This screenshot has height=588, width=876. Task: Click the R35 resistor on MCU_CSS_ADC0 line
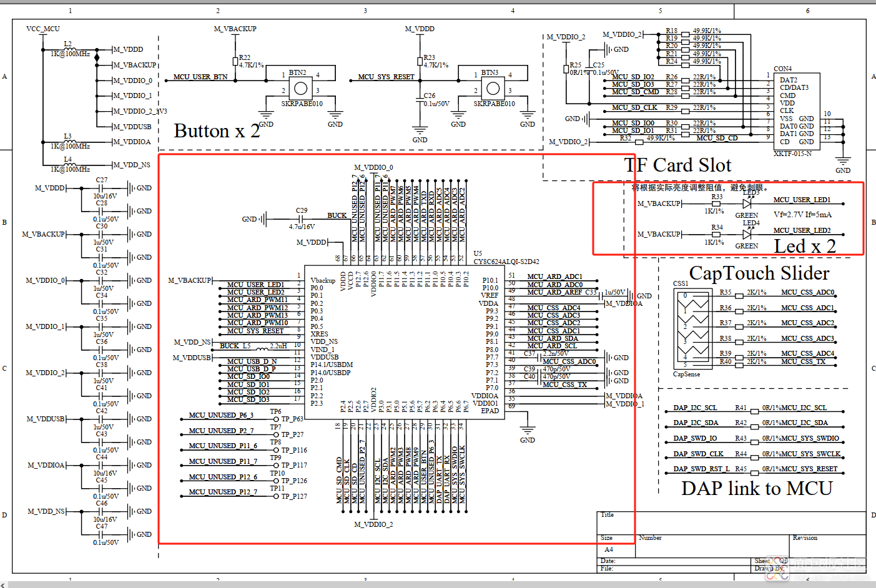pyautogui.click(x=739, y=296)
